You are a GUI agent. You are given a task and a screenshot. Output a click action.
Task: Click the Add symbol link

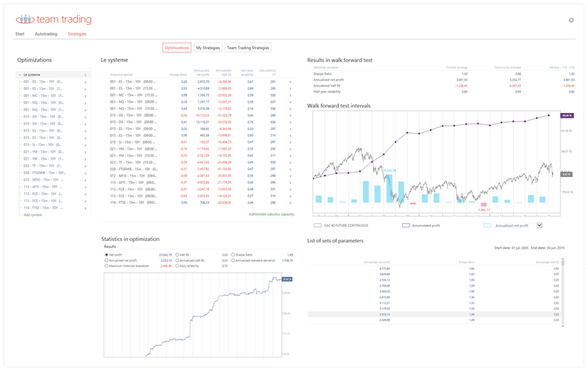pyautogui.click(x=33, y=215)
